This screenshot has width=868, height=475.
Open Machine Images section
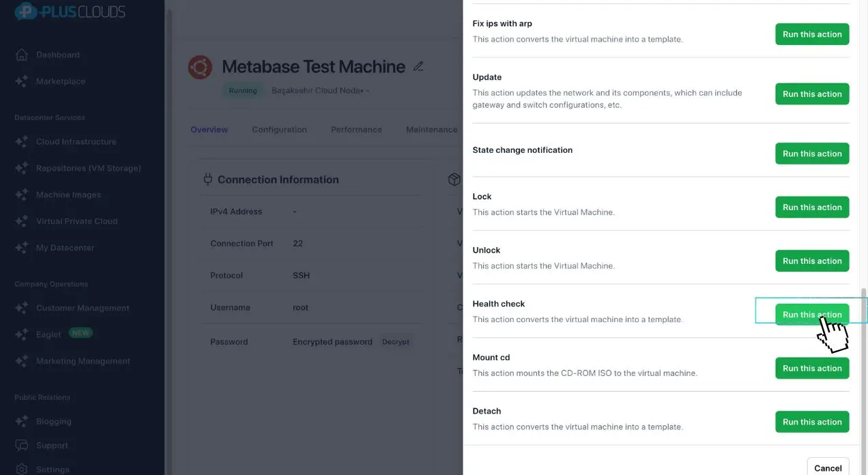click(68, 195)
